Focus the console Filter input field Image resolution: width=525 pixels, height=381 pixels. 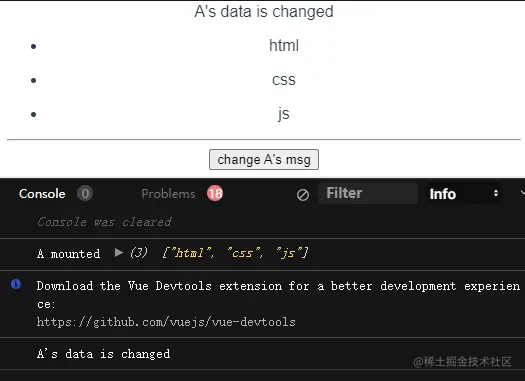(x=368, y=193)
